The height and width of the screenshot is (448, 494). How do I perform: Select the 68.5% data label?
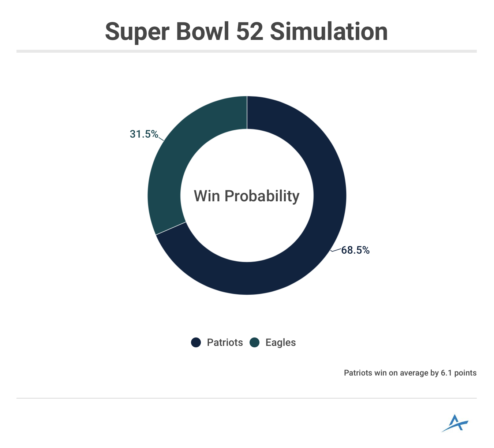tap(355, 250)
